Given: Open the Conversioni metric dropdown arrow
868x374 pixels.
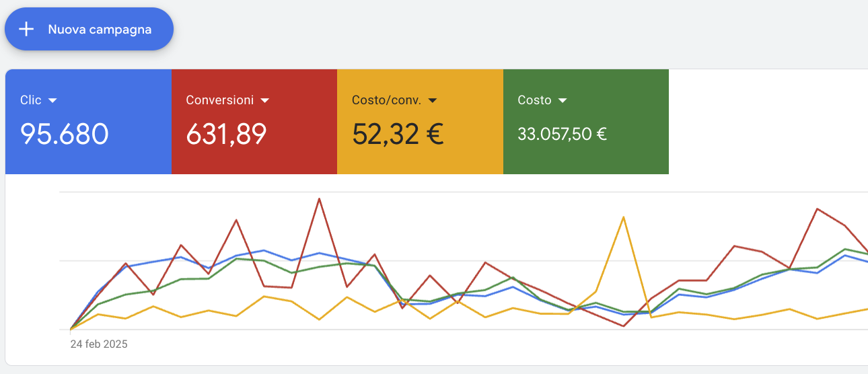Looking at the screenshot, I should (x=264, y=100).
